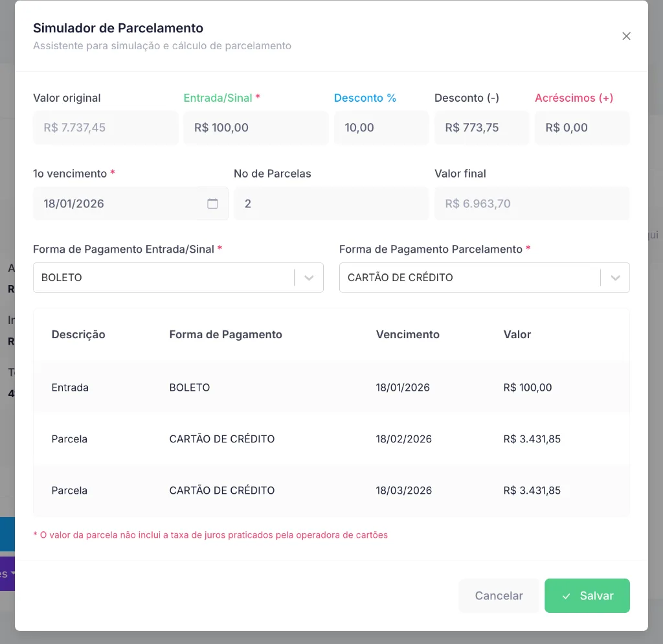This screenshot has height=644, width=663.
Task: Click the red card interest-rate notice text
Action: 210,535
